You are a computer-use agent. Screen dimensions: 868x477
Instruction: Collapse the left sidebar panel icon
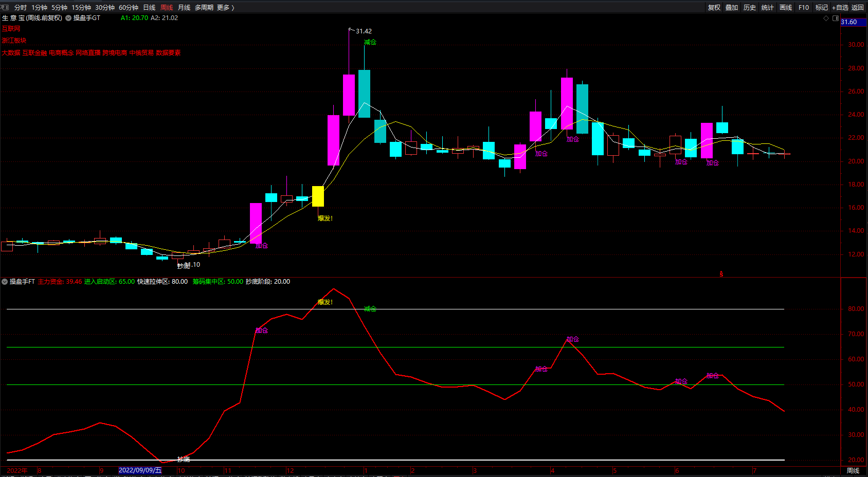[x=5, y=7]
